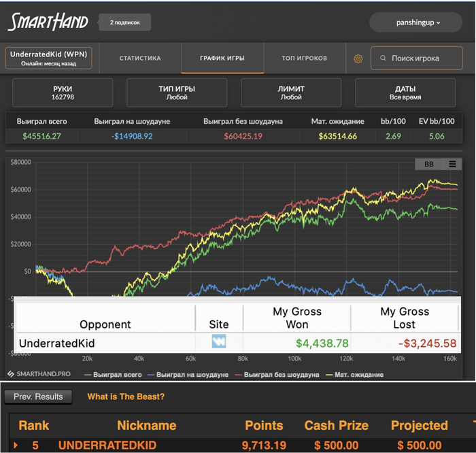
Task: Click the Points column header
Action: tap(264, 425)
